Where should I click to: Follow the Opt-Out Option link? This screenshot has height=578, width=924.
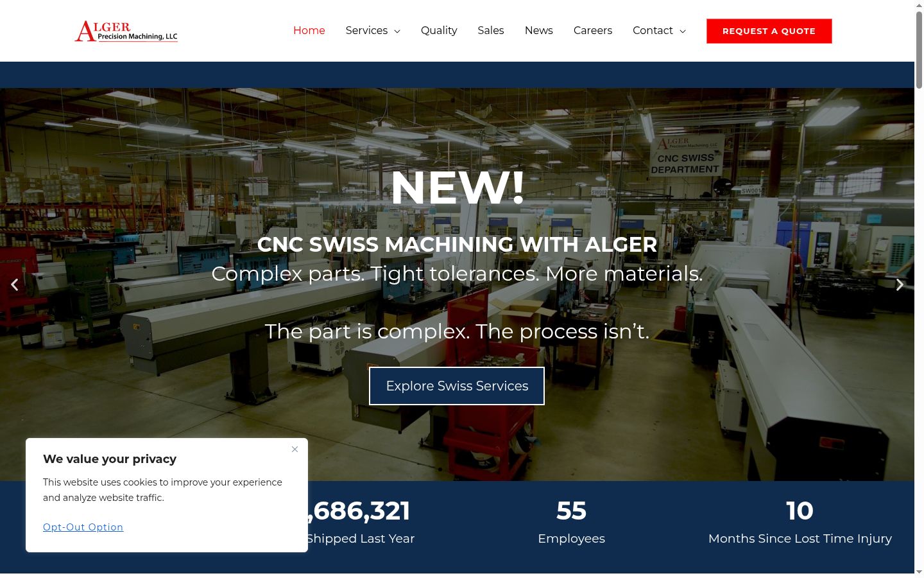[x=83, y=527]
